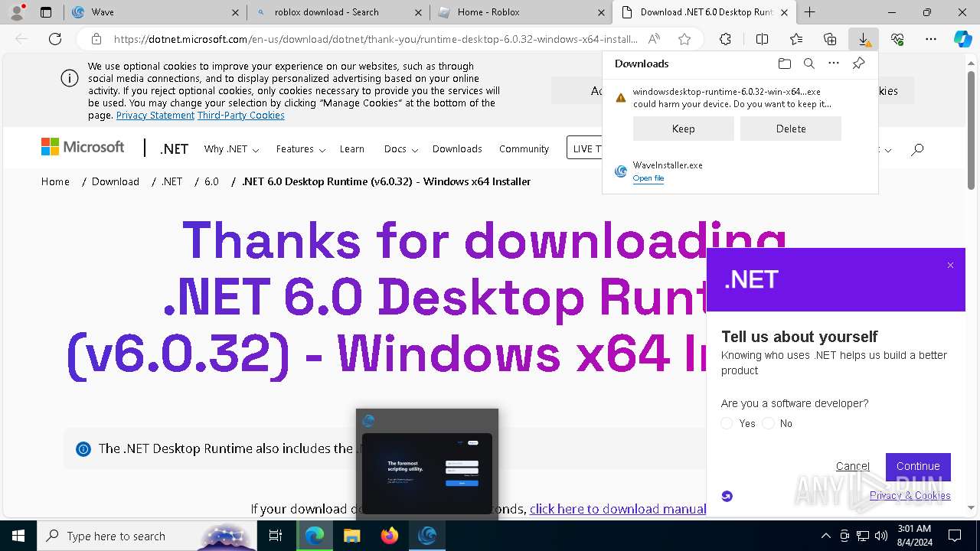Close the .NET survey popup
This screenshot has width=980, height=551.
tap(950, 266)
